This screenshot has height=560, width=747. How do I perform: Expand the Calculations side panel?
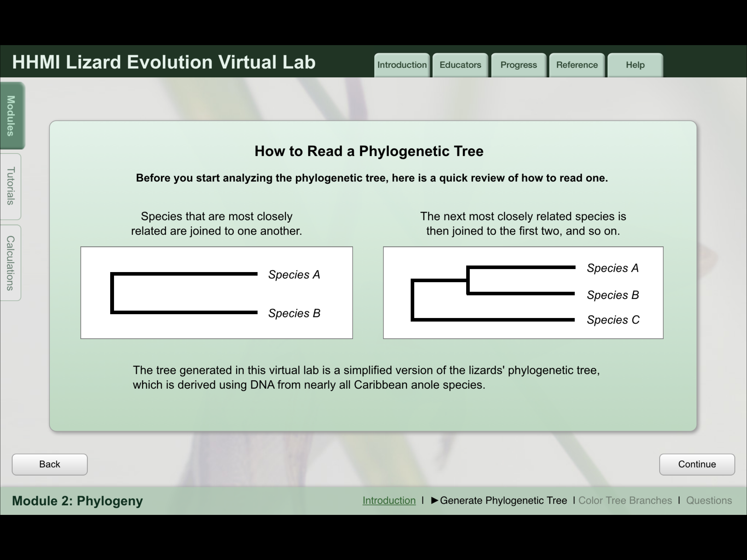pos(11,263)
